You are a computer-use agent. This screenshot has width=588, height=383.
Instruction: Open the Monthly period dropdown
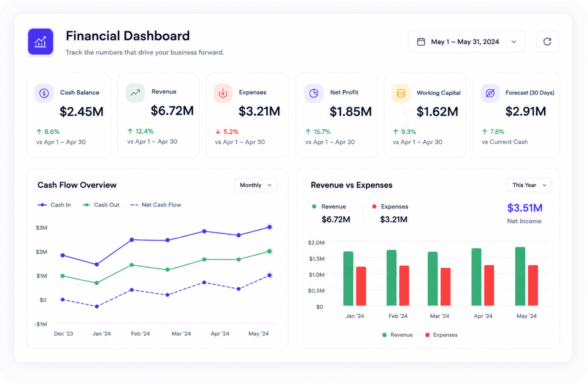(x=256, y=185)
